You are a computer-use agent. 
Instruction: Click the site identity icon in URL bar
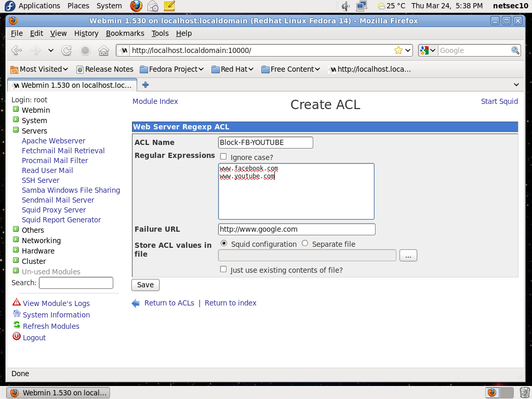[x=124, y=50]
